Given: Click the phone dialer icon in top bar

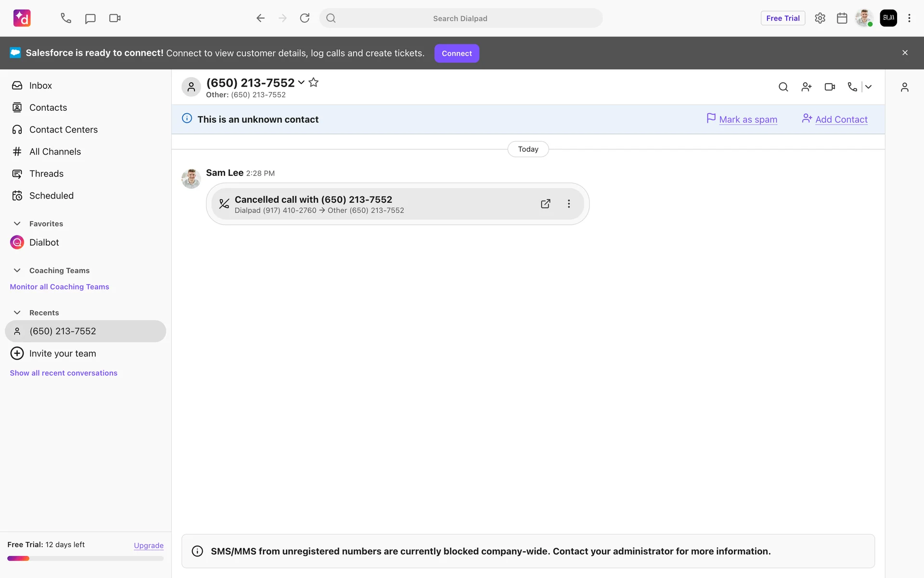Looking at the screenshot, I should pos(66,18).
